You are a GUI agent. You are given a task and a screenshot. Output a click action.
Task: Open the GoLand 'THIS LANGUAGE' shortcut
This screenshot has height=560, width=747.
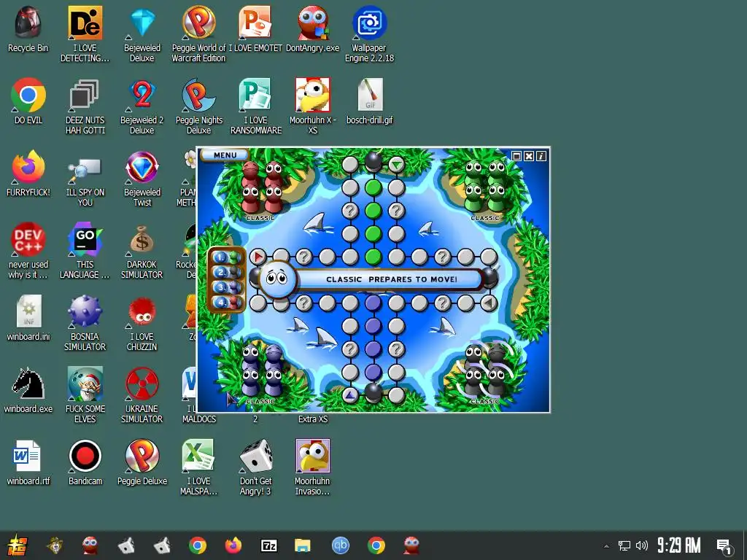pos(85,251)
